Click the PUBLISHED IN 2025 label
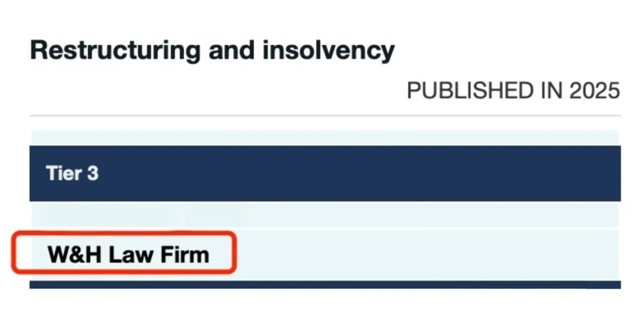This screenshot has height=312, width=644. tap(513, 91)
